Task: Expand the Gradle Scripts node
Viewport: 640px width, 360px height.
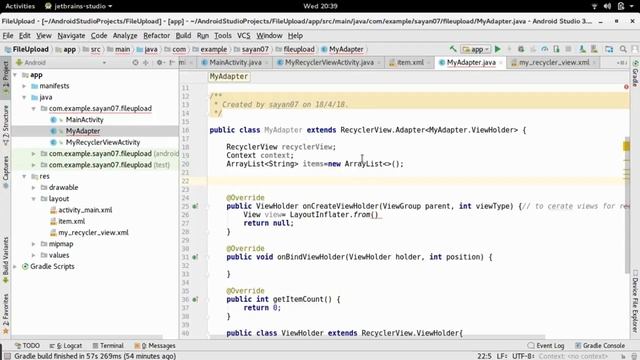Action: (x=15, y=267)
